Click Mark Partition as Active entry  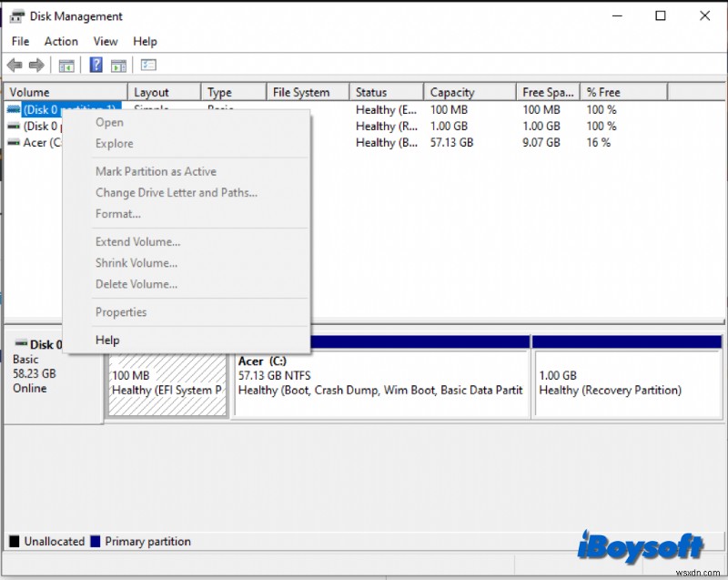(x=156, y=171)
